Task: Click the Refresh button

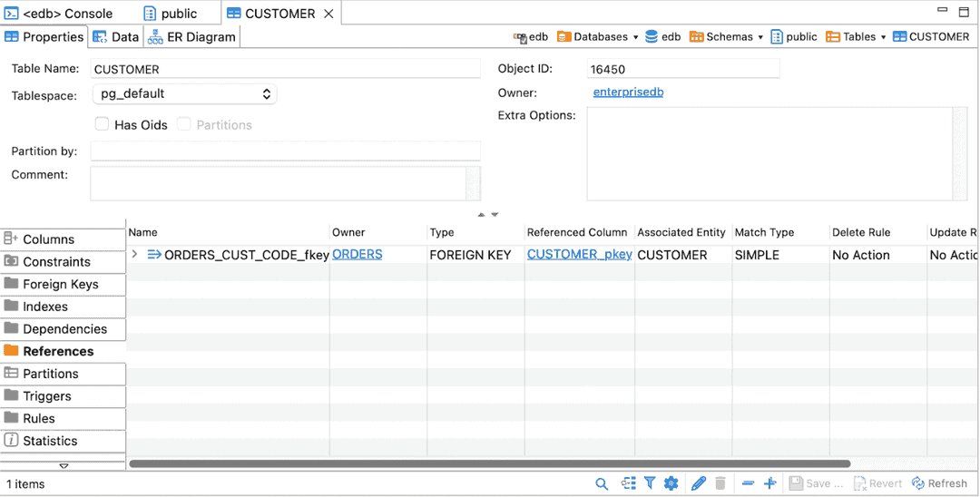Action: [940, 483]
